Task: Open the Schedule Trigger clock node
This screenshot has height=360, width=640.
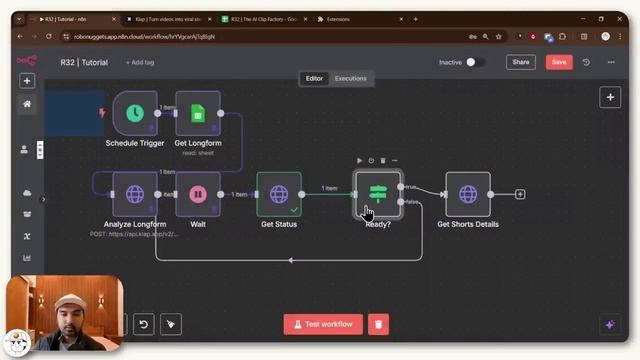Action: (x=135, y=113)
